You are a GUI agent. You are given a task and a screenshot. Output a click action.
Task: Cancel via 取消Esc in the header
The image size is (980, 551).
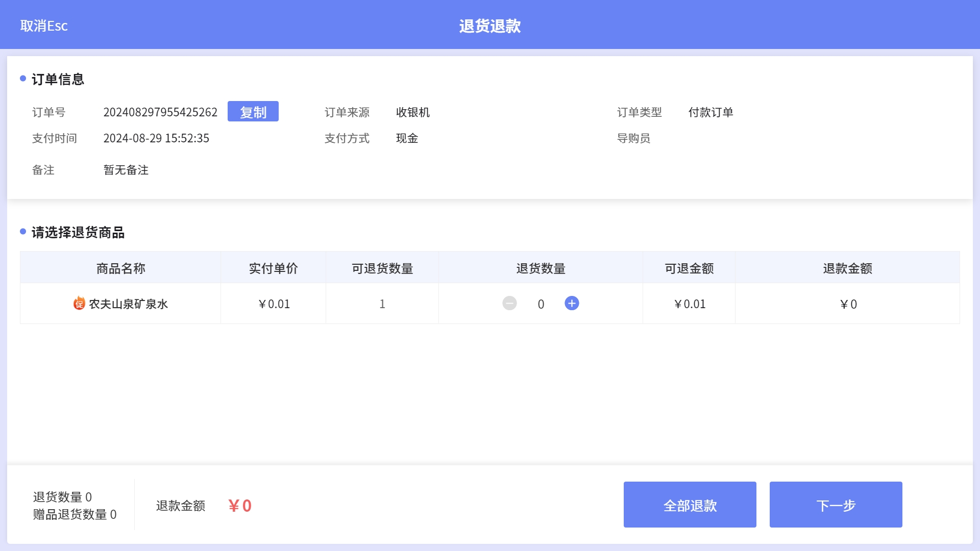tap(44, 26)
